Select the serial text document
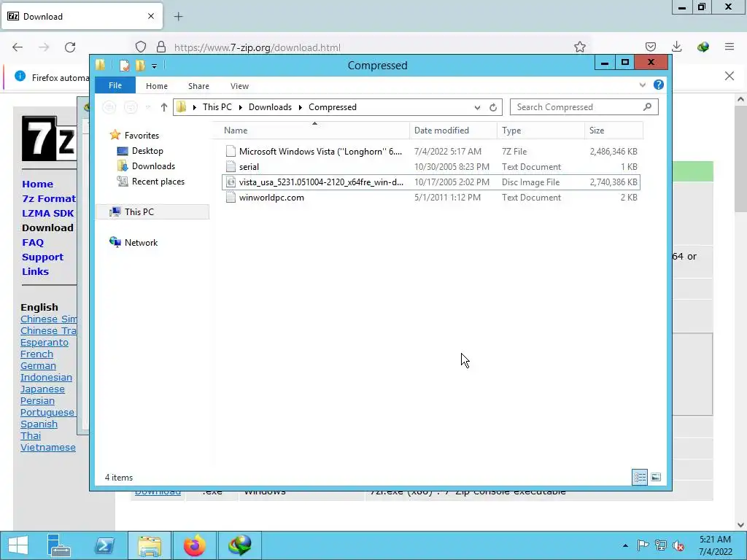Viewport: 747px width, 560px height. click(430, 167)
